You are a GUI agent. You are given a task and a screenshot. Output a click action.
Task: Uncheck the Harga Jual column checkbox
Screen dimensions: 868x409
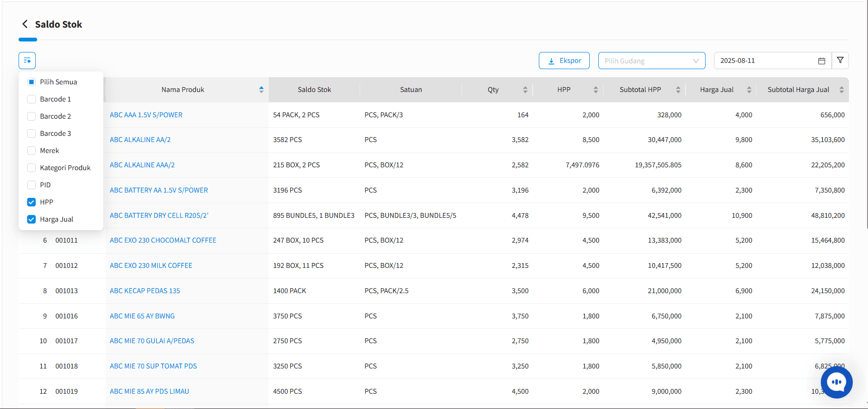(x=31, y=219)
